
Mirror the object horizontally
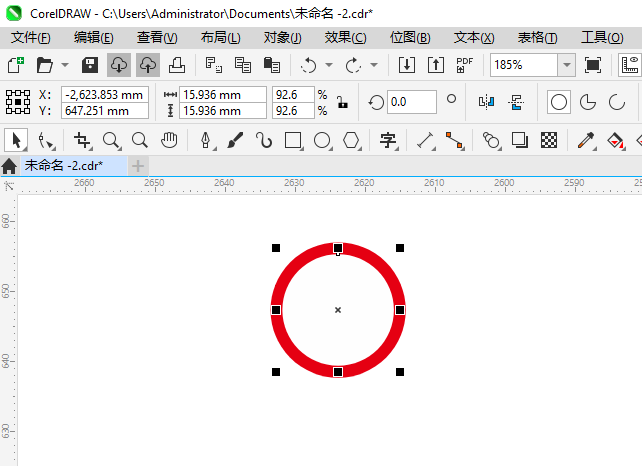pyautogui.click(x=486, y=102)
